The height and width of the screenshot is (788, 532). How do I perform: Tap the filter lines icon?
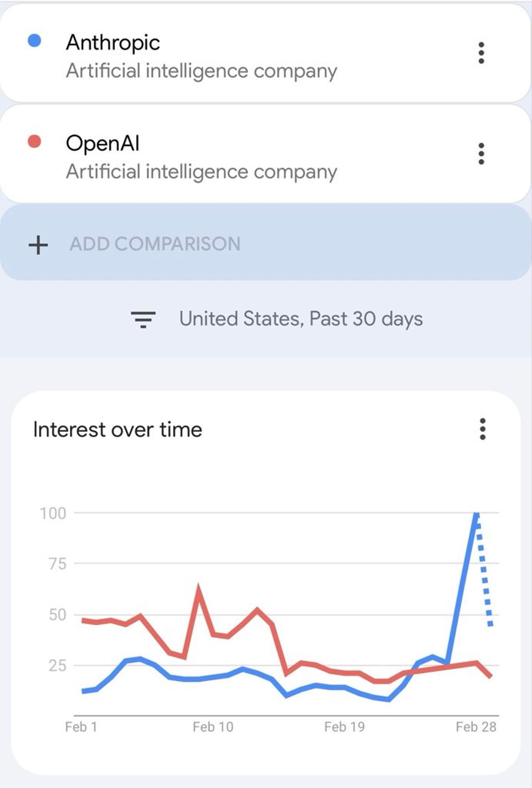(x=143, y=319)
